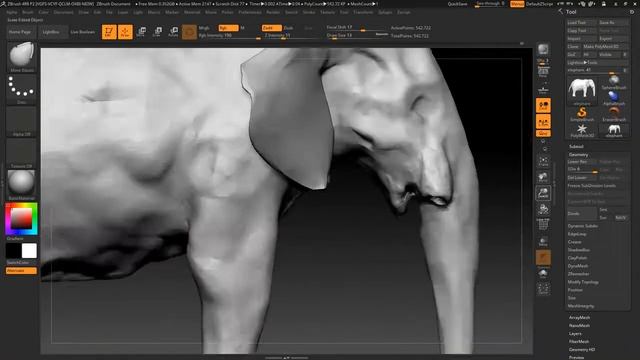Click the QuickSave button
The height and width of the screenshot is (360, 640).
[x=457, y=4]
